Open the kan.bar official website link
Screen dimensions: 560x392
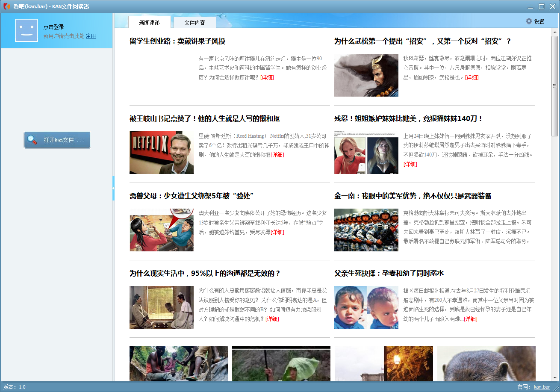(x=542, y=387)
